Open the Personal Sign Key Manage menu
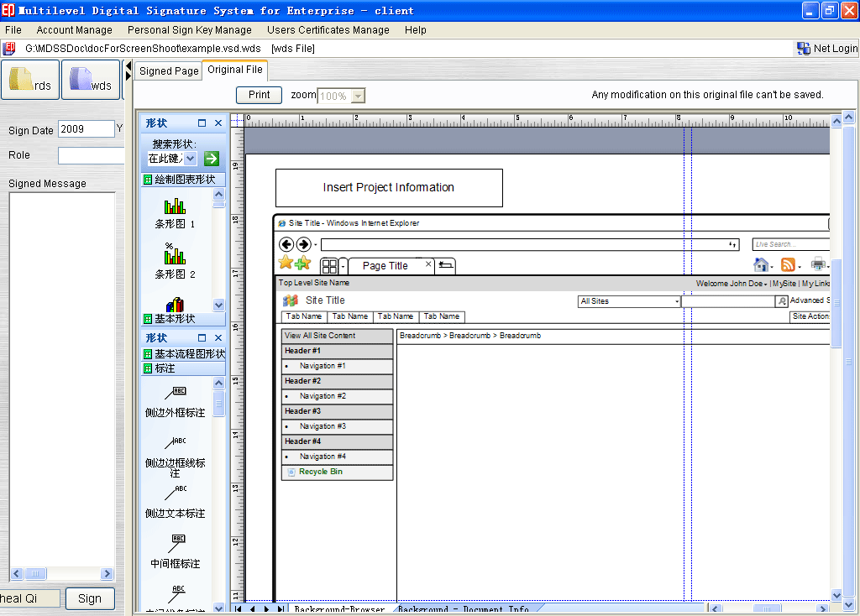Screen dimensions: 860x616 click(x=189, y=30)
